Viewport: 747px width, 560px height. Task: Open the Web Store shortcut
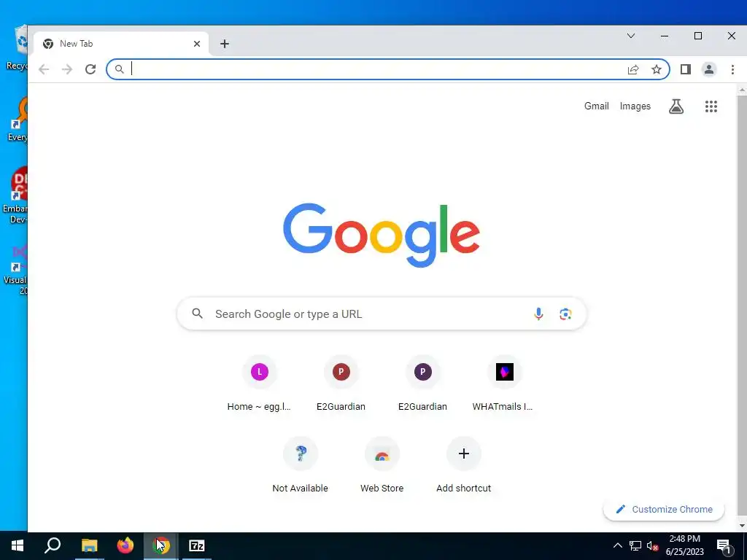pos(382,465)
